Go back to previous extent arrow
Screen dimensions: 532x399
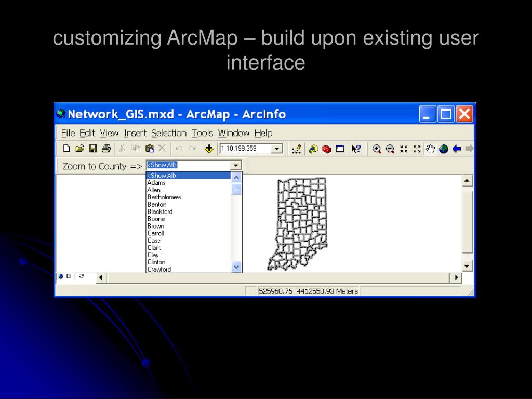coord(457,149)
